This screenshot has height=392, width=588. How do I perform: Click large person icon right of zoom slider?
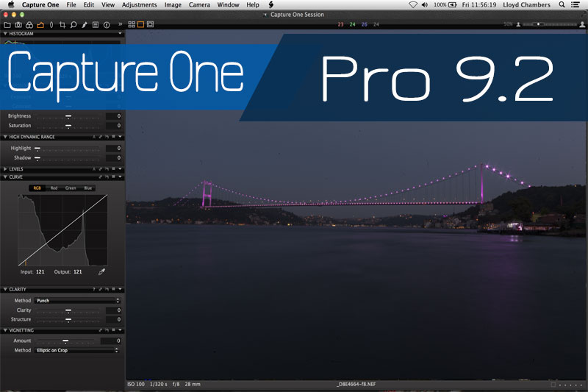(582, 24)
